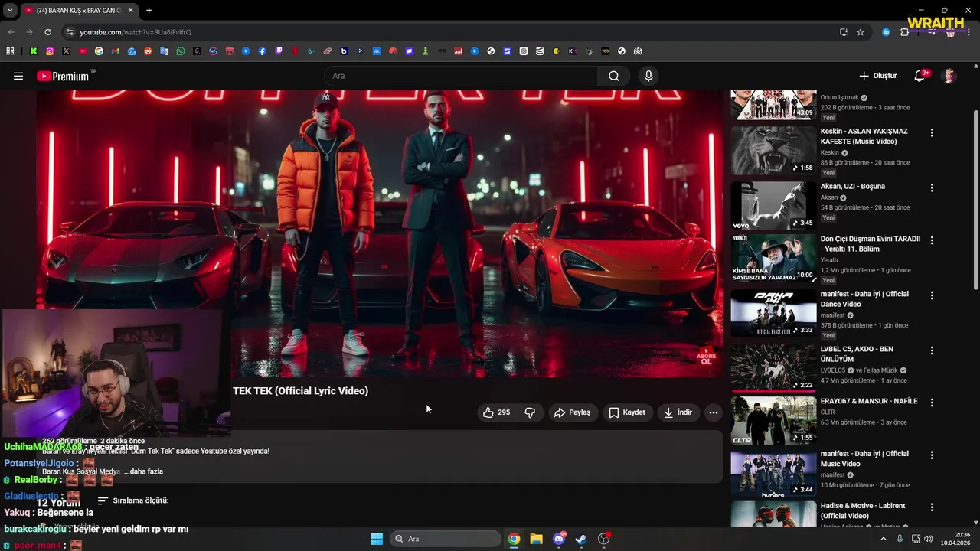Open the X (Twitter) bookmark

[66, 51]
